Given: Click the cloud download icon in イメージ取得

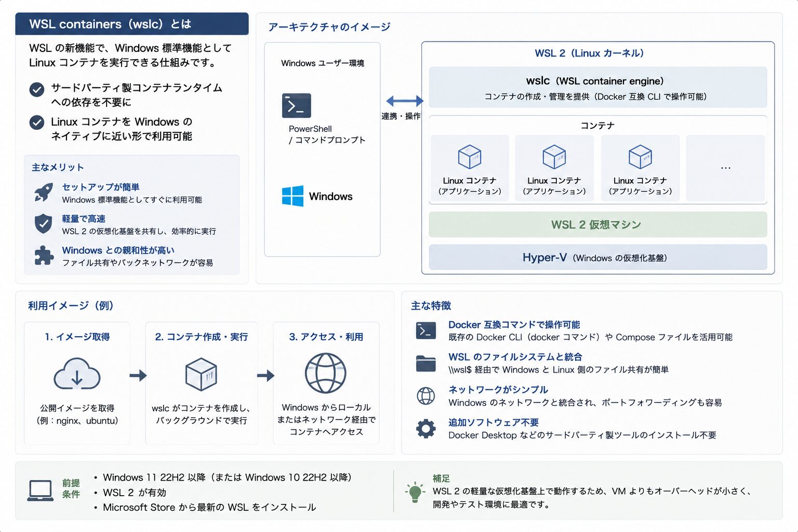Looking at the screenshot, I should [77, 374].
